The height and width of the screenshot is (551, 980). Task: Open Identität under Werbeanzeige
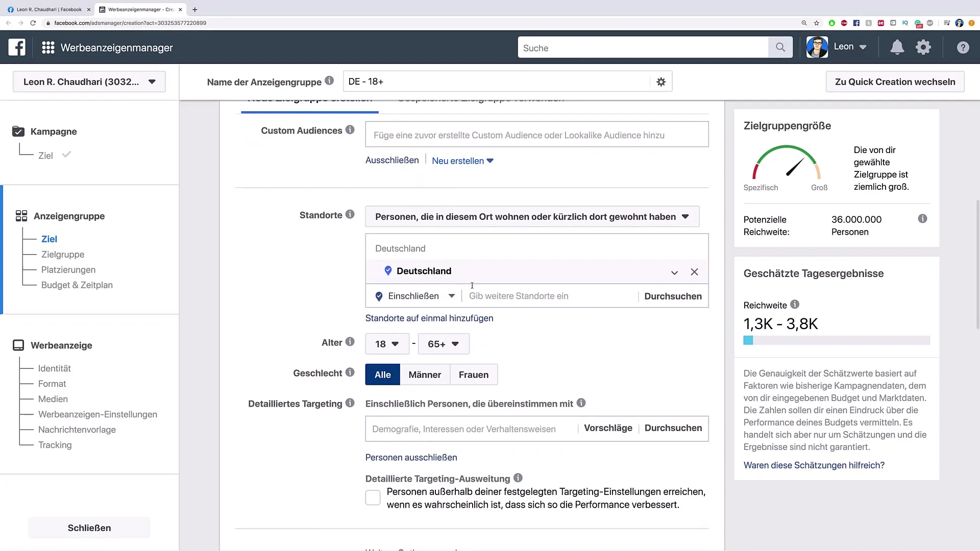55,368
